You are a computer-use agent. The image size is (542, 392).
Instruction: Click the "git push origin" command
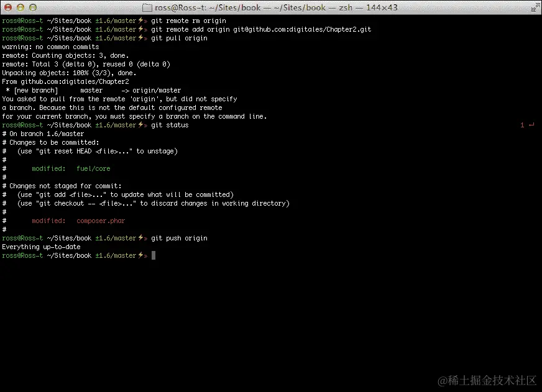(x=179, y=238)
